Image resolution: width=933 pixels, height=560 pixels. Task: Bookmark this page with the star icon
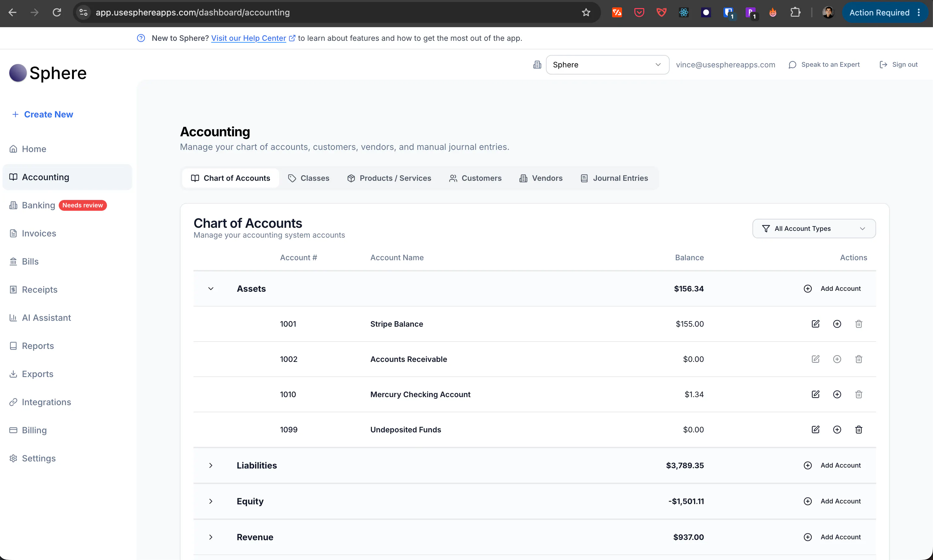point(586,12)
